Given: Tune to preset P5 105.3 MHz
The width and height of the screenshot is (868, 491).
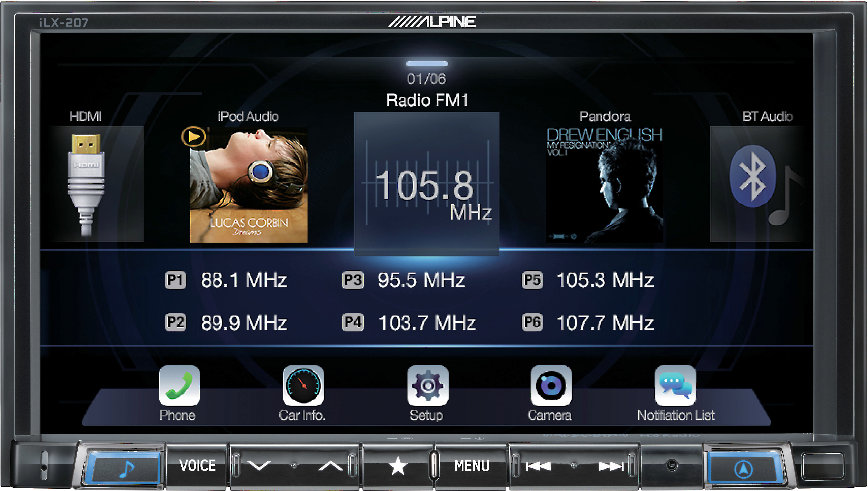Looking at the screenshot, I should click(588, 280).
